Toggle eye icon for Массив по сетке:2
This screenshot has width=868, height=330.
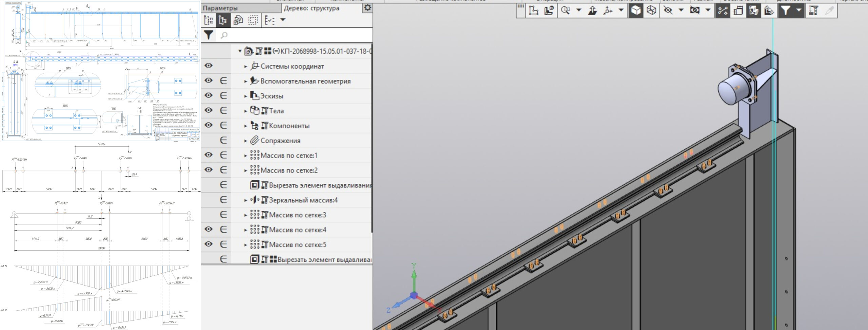[x=209, y=170]
